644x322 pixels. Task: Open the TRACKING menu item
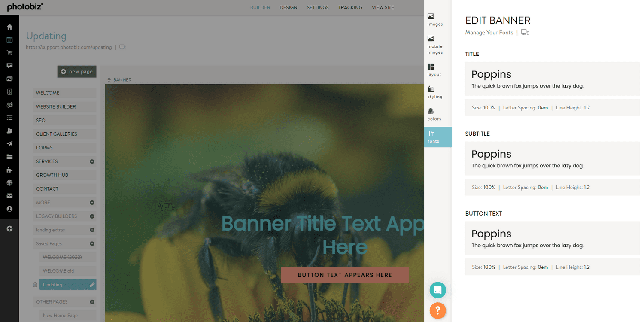tap(350, 7)
